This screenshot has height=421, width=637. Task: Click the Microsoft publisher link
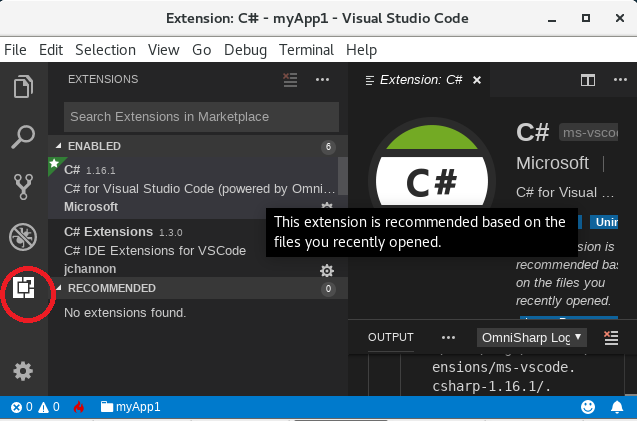pos(552,163)
